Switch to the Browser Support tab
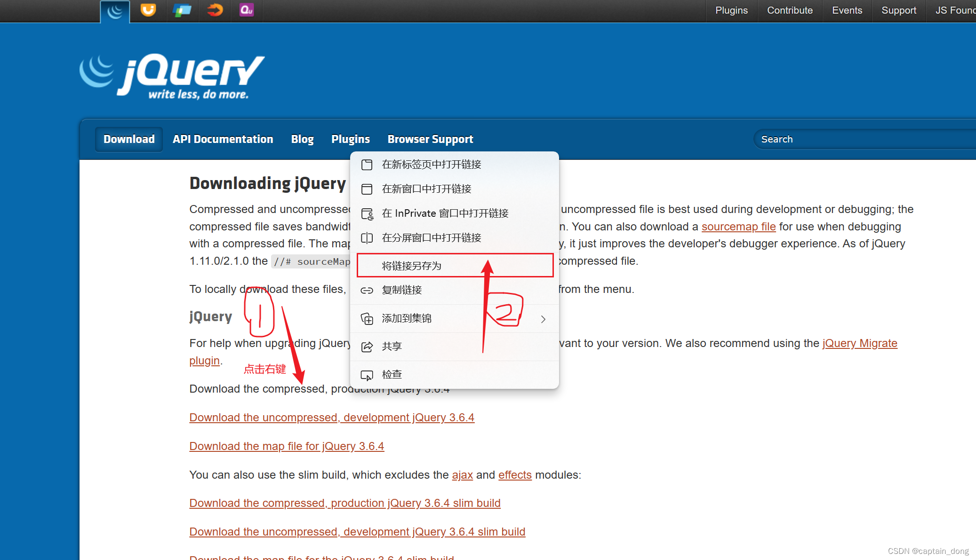The image size is (976, 560). point(430,139)
